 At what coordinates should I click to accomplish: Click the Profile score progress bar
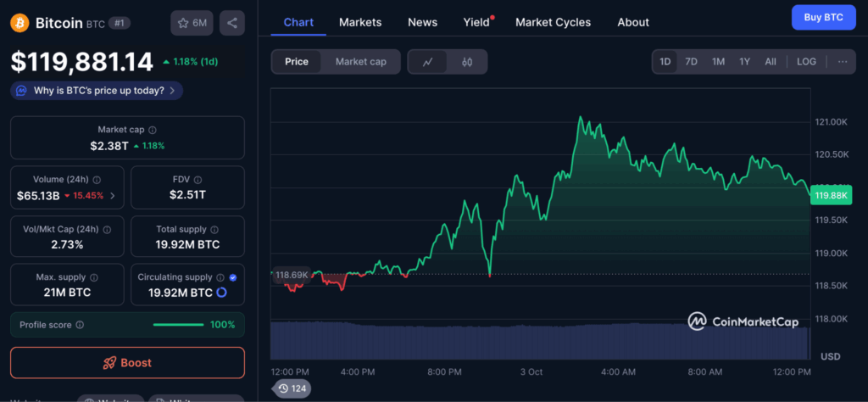click(x=178, y=325)
